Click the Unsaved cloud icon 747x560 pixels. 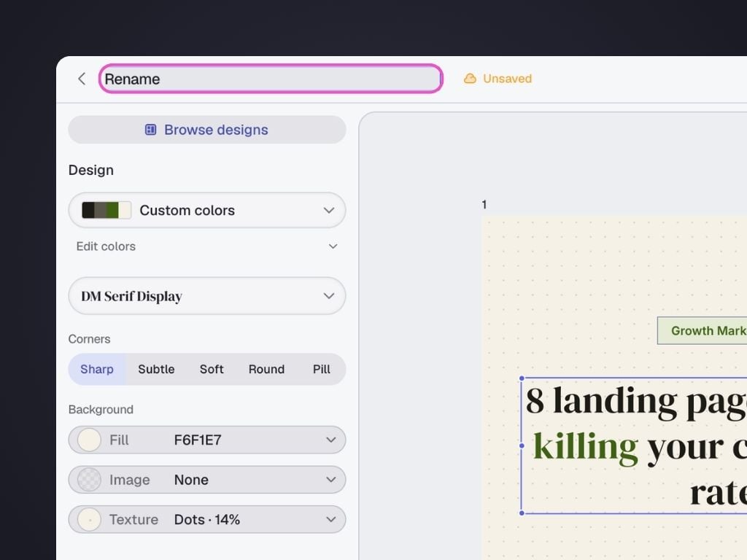[x=470, y=79]
